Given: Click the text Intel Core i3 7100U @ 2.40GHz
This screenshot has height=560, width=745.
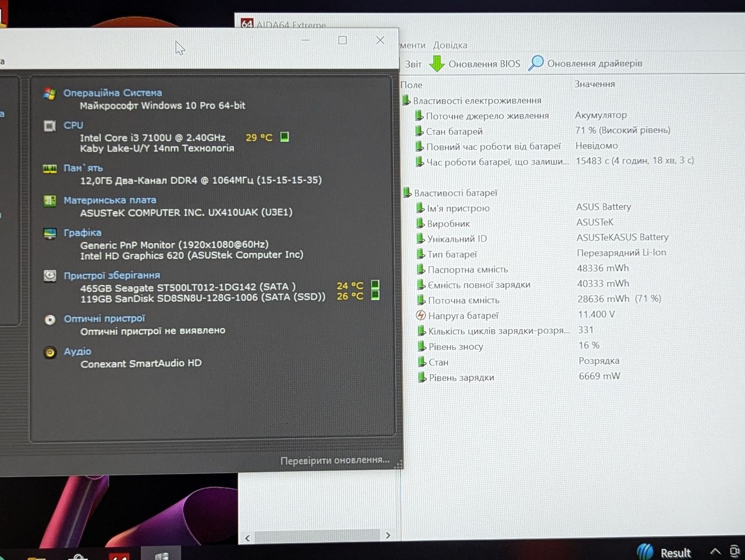Looking at the screenshot, I should (153, 138).
